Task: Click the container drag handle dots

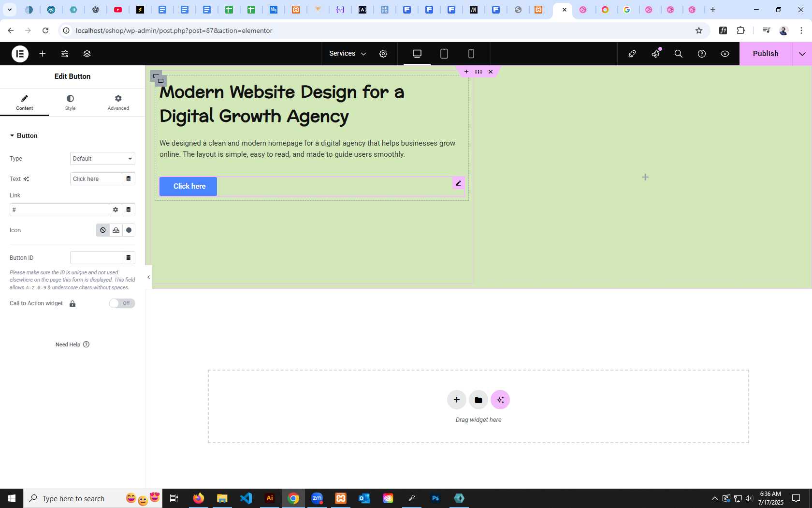Action: [x=478, y=72]
